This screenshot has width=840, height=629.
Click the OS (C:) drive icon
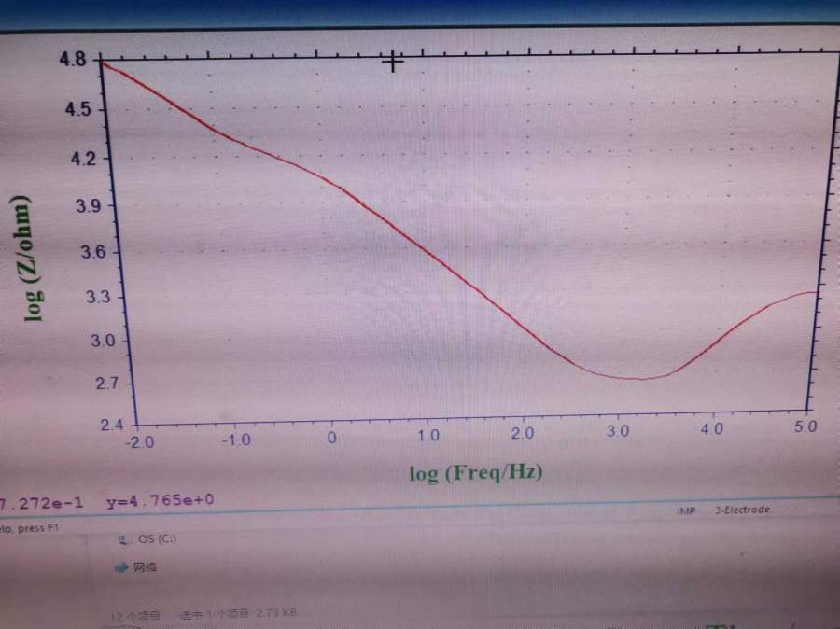124,539
